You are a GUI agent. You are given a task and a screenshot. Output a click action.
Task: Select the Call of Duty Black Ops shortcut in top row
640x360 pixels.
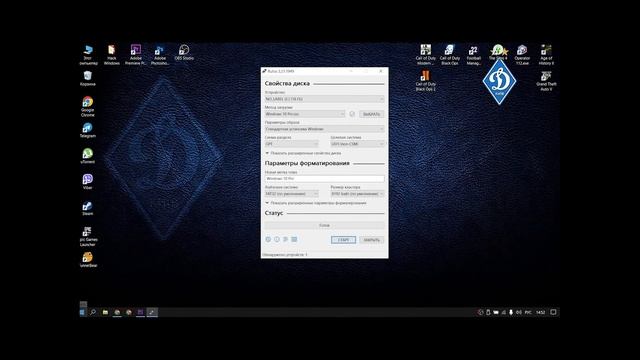tap(449, 55)
